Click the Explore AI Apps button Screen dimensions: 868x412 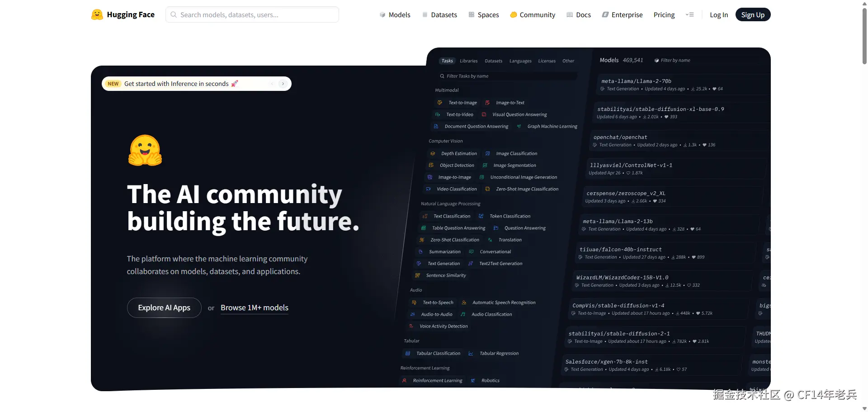pyautogui.click(x=164, y=308)
